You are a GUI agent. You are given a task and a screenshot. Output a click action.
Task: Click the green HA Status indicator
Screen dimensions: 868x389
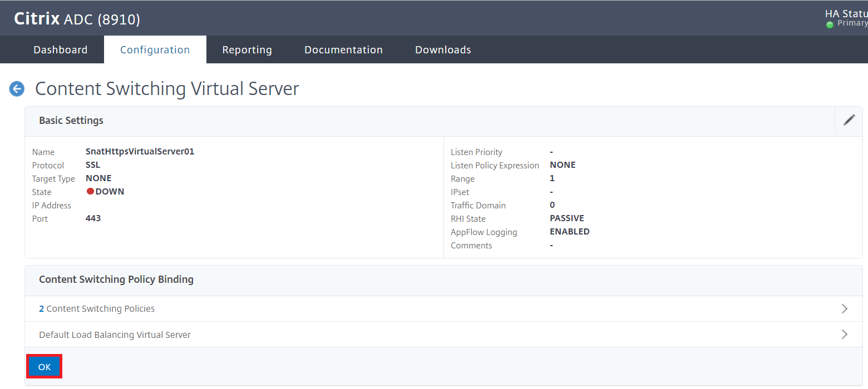830,24
